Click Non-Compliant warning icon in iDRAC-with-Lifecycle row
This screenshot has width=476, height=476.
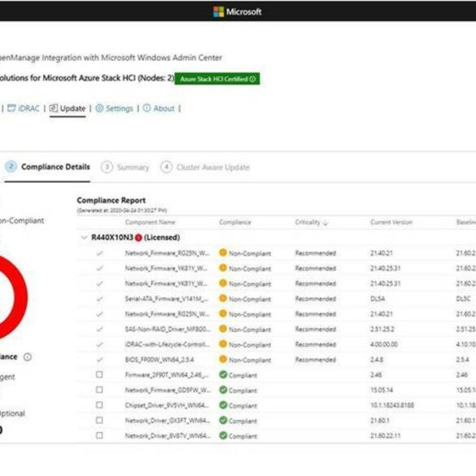coord(223,343)
